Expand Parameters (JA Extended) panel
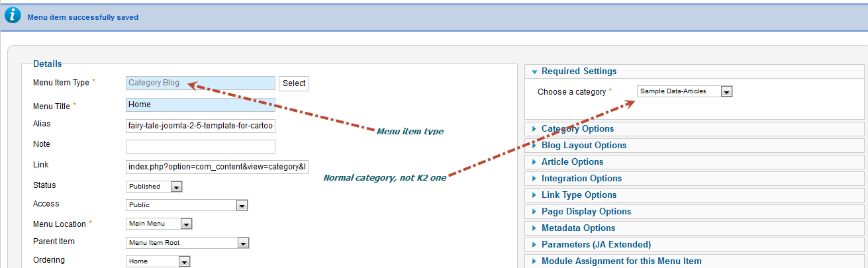 pos(596,245)
